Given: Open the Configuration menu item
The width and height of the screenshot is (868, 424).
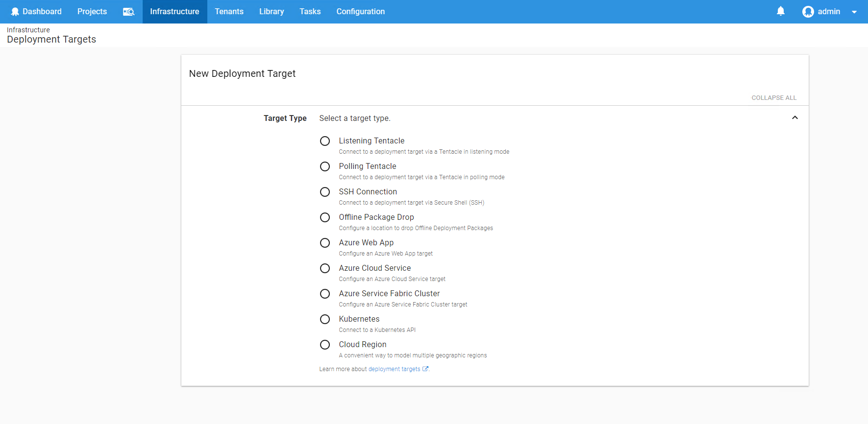Looking at the screenshot, I should pos(360,12).
